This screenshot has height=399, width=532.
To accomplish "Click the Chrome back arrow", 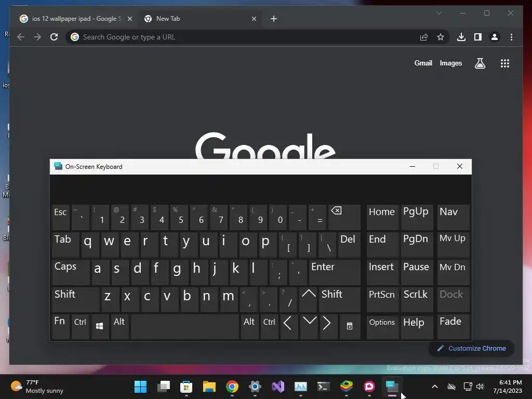I will (x=21, y=37).
